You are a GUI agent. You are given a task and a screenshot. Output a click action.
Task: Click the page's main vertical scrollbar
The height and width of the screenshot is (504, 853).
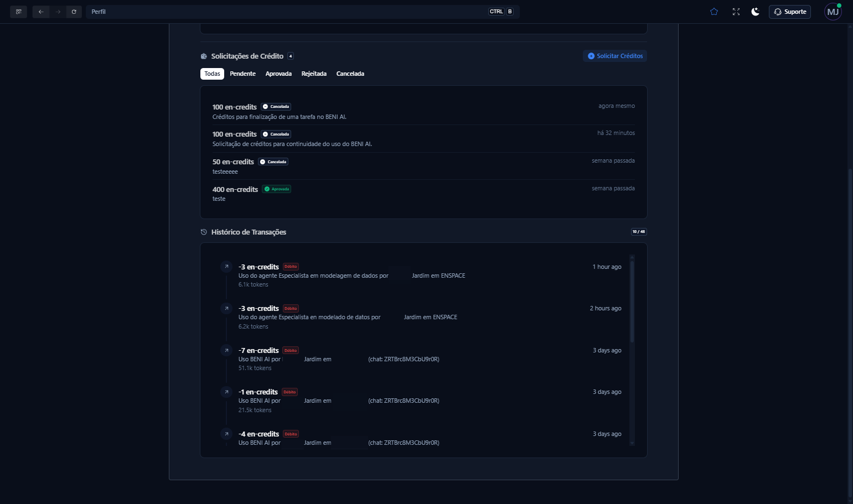[x=850, y=332]
